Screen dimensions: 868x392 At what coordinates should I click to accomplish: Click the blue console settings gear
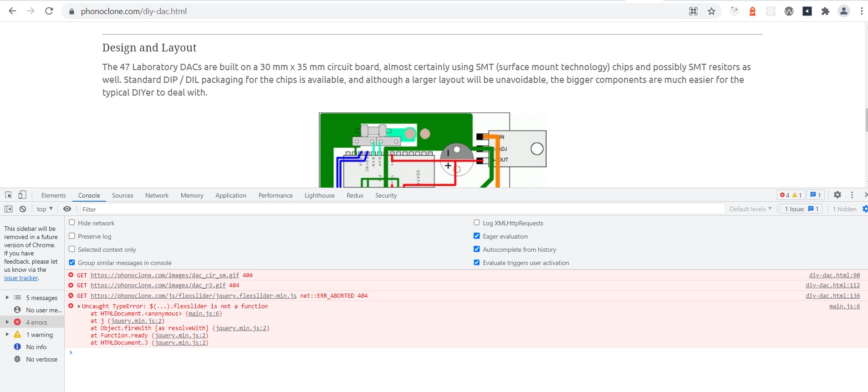click(865, 209)
